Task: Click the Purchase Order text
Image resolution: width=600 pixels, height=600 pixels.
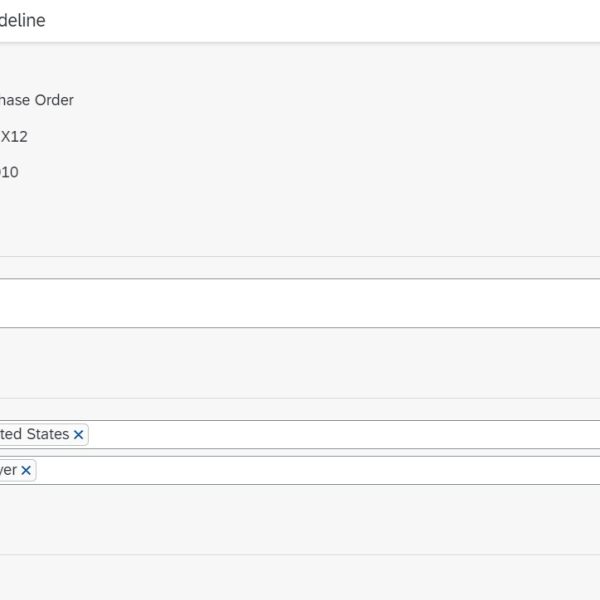Action: pyautogui.click(x=37, y=100)
